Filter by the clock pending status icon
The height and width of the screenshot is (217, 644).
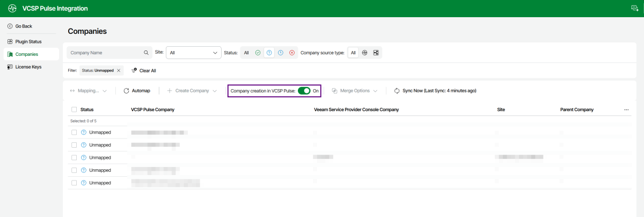click(x=281, y=53)
